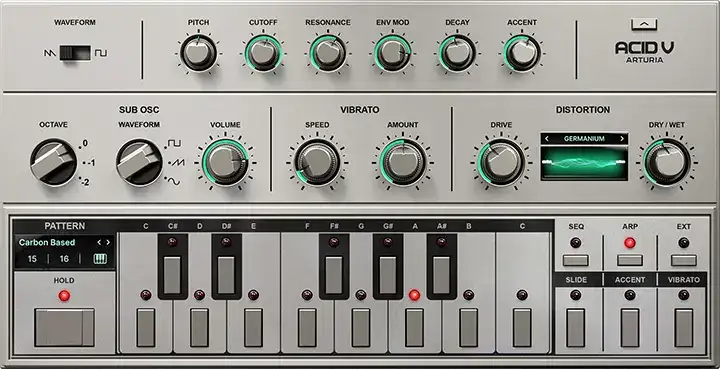This screenshot has width=720, height=369.
Task: Click the Dry / Wet knob
Action: click(667, 162)
